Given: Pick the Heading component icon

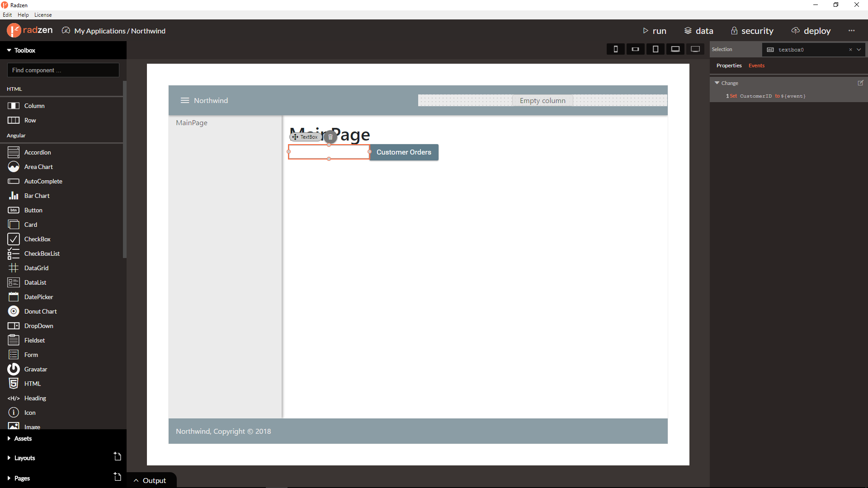Looking at the screenshot, I should 14,398.
